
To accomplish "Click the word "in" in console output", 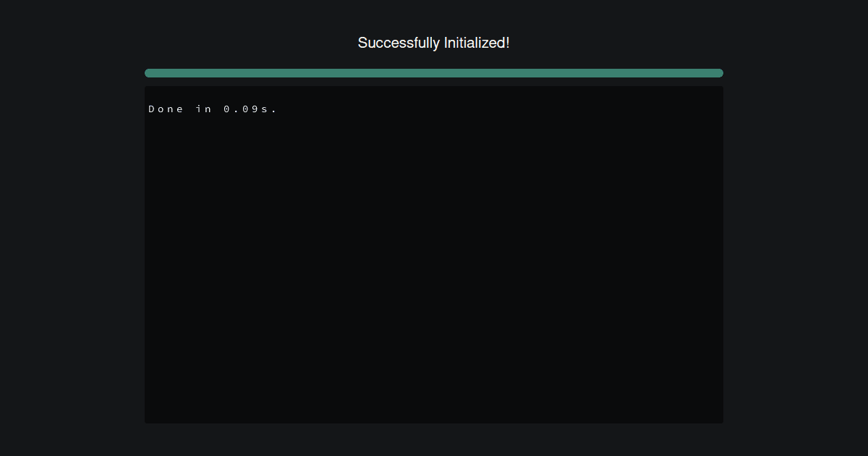I will tap(203, 109).
